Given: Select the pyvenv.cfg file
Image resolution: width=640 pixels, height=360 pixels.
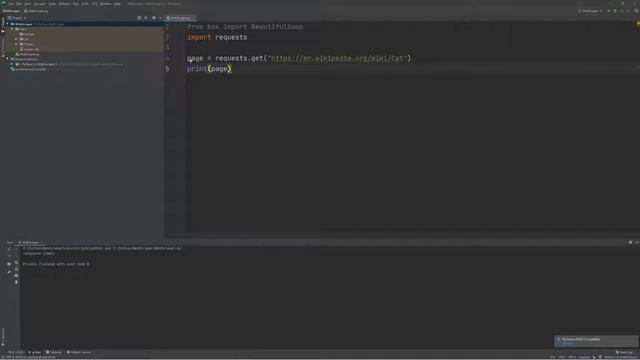Looking at the screenshot, I should [29, 49].
